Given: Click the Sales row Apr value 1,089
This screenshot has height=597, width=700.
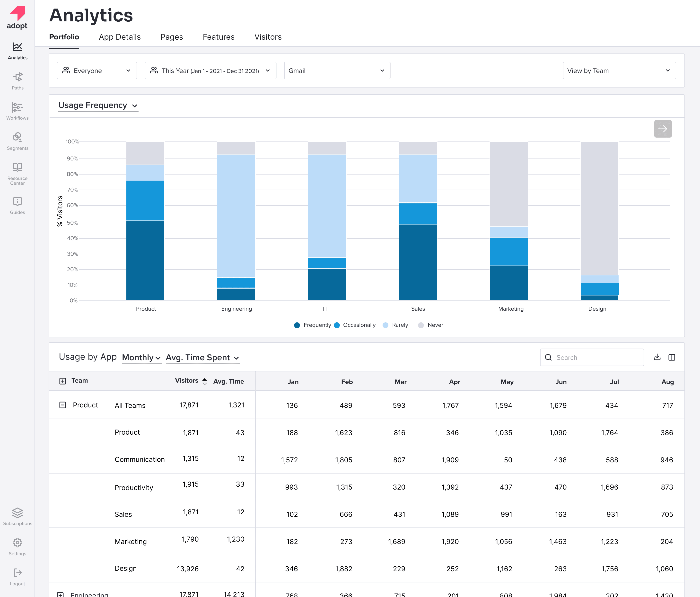Looking at the screenshot, I should (450, 514).
